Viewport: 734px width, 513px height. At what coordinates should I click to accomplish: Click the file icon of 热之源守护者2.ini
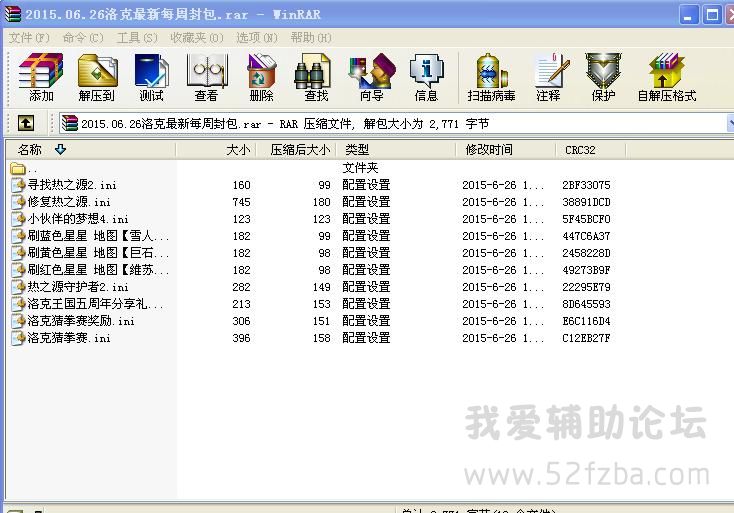tap(18, 286)
